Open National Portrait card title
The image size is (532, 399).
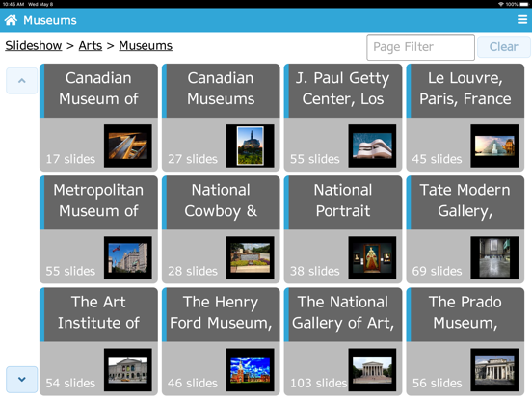[x=343, y=200]
